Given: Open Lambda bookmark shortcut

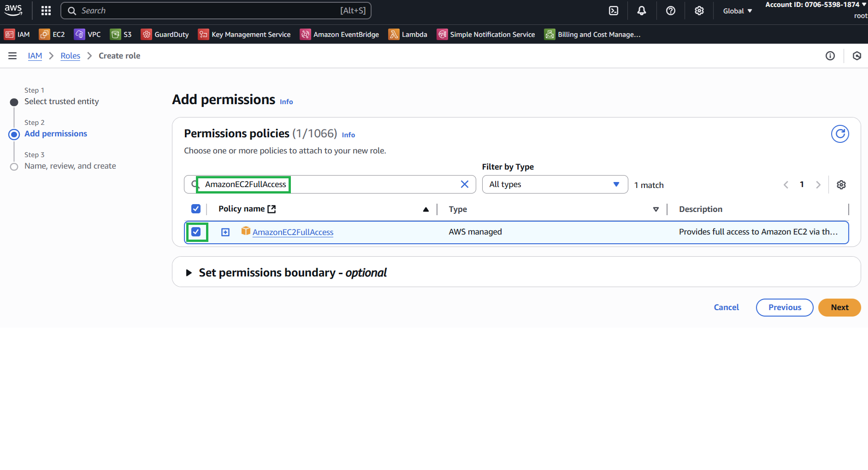Looking at the screenshot, I should 408,35.
